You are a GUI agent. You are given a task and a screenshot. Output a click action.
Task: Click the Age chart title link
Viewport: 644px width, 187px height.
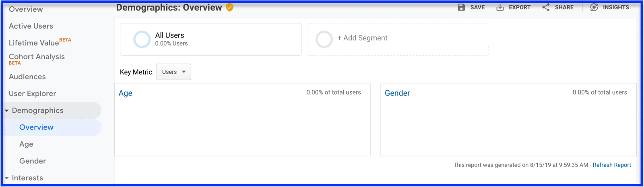(126, 93)
